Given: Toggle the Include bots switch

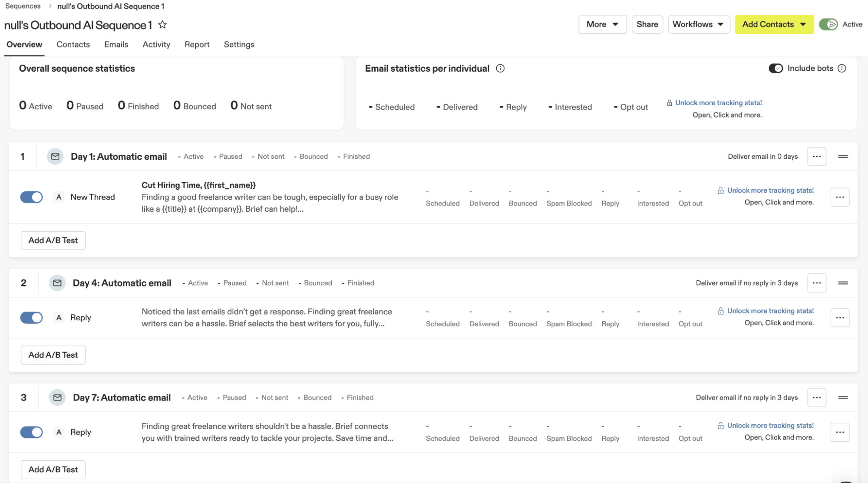Looking at the screenshot, I should [x=776, y=69].
